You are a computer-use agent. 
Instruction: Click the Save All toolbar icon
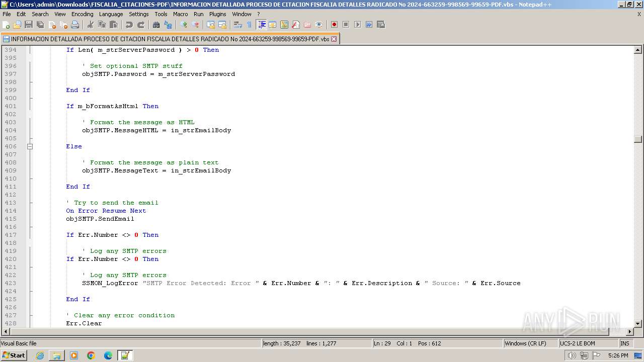point(40,25)
